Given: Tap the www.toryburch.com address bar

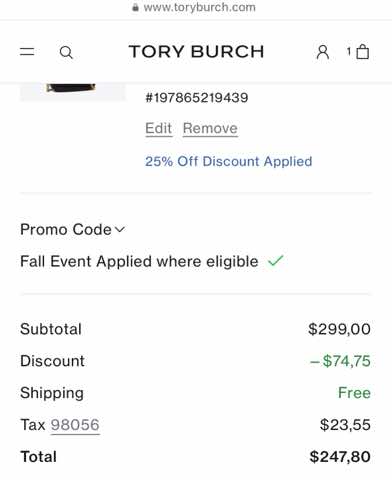Looking at the screenshot, I should (199, 7).
